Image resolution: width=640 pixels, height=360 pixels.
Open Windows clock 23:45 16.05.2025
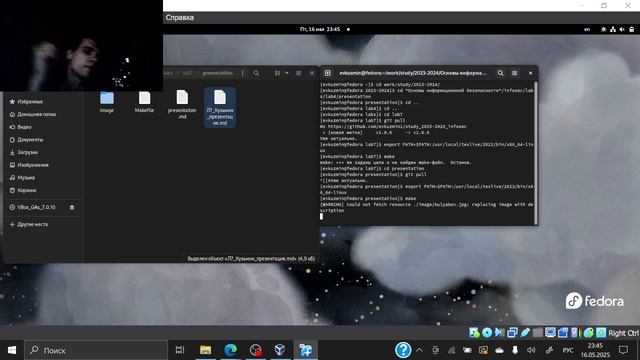tap(595, 350)
